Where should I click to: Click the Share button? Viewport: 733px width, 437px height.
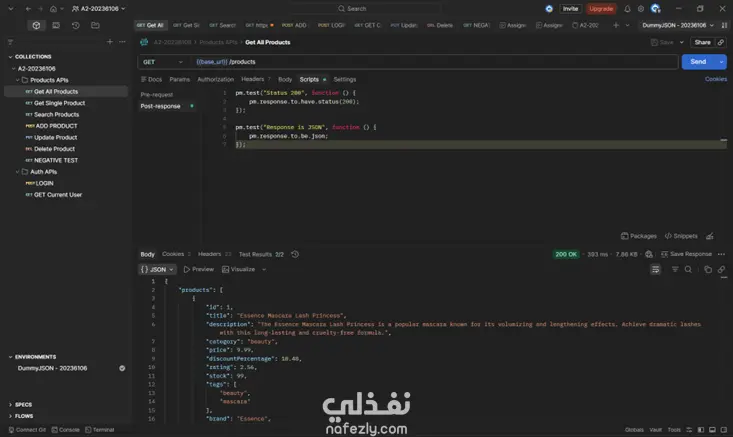click(x=703, y=42)
